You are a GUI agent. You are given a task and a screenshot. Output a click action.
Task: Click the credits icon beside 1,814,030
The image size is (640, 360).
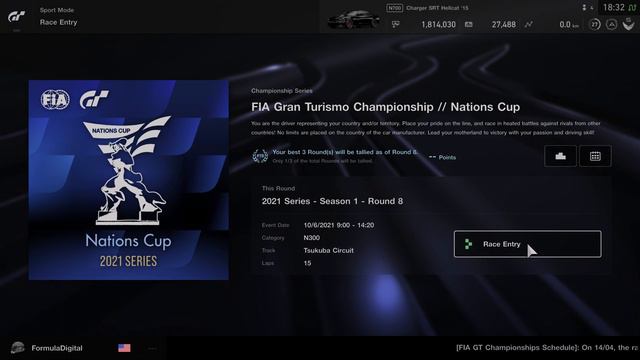[x=396, y=24]
